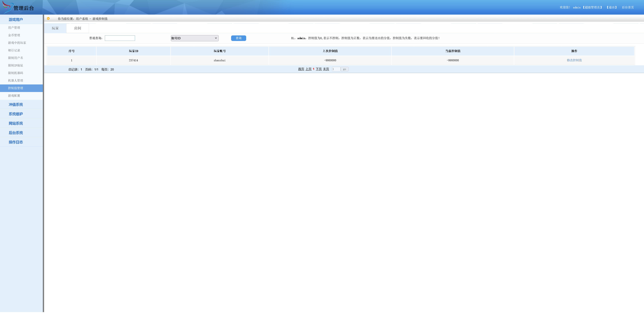Click the shanshui account cell
The image size is (644, 322).
click(x=220, y=60)
